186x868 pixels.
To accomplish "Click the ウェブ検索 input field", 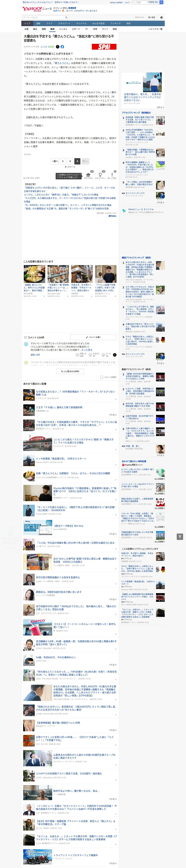I will tap(139, 2).
